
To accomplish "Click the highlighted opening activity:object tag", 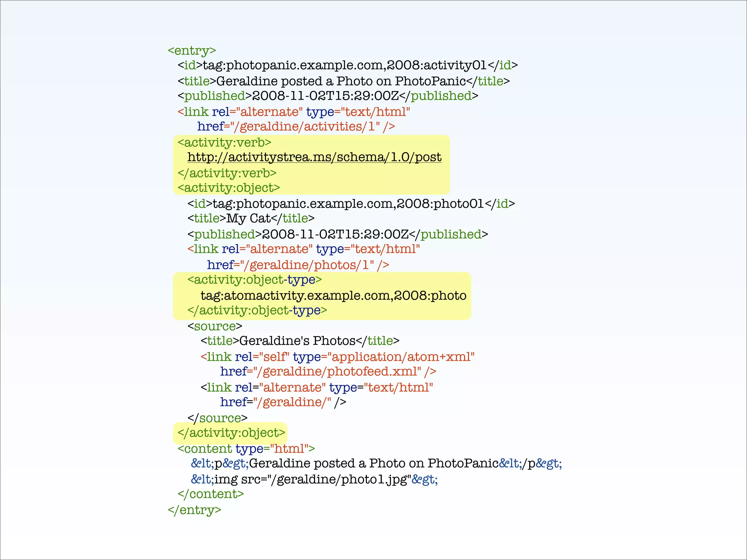I will click(x=229, y=188).
